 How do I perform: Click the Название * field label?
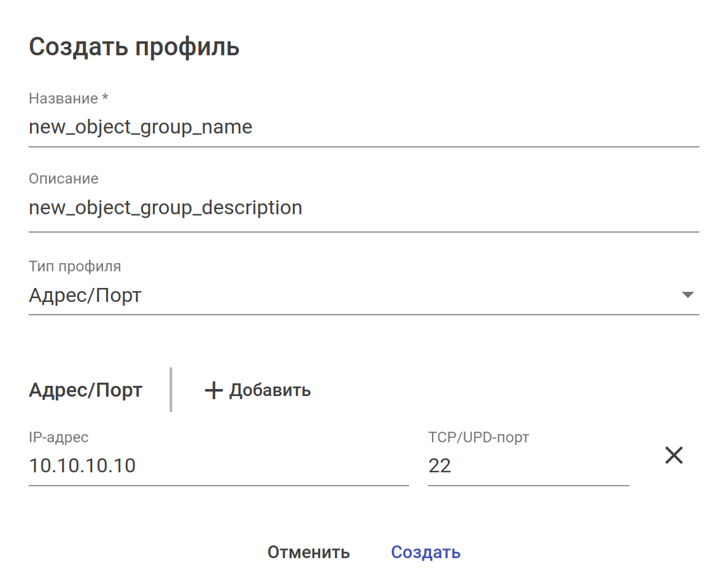[x=62, y=99]
